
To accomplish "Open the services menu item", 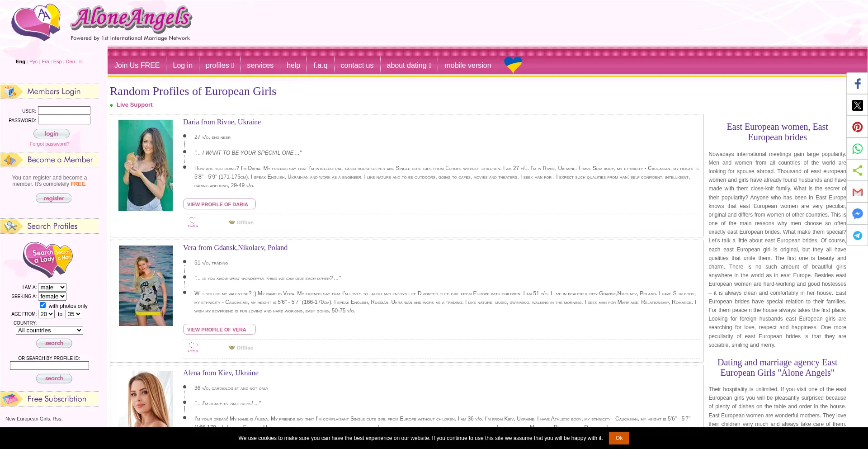I will (x=260, y=65).
